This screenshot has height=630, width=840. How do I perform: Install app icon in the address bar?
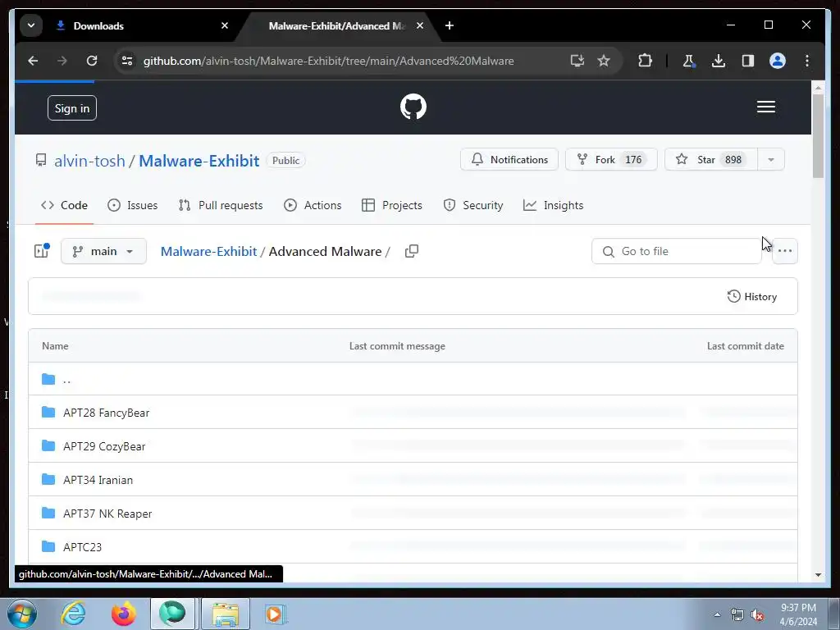tap(577, 61)
